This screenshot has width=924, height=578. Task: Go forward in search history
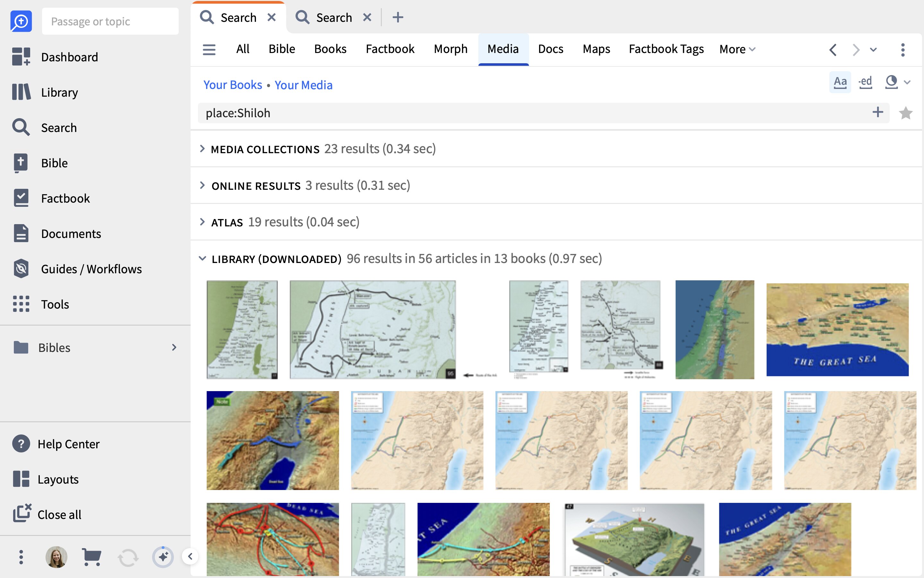pyautogui.click(x=856, y=50)
